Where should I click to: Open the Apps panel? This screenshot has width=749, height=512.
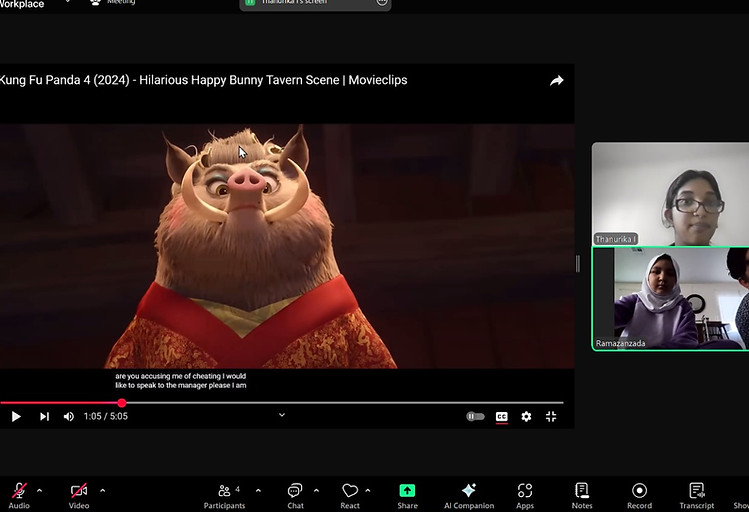525,495
